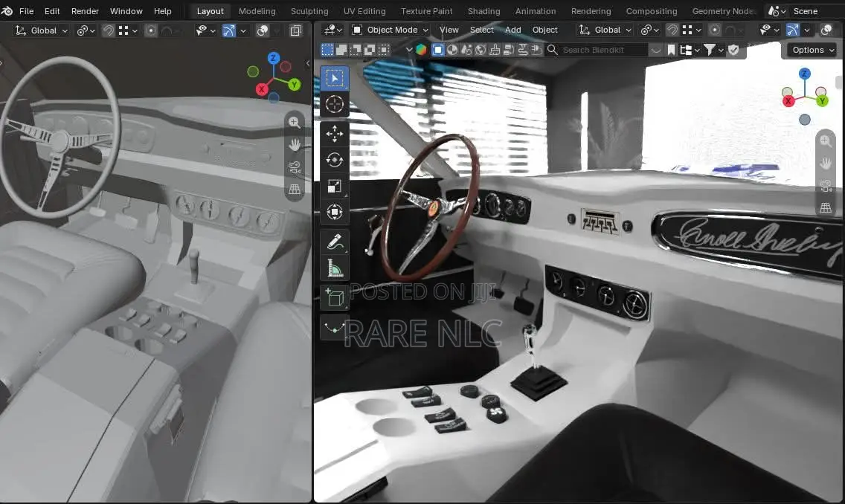Open Global orientation dropdown in right viewport
Screen dimensions: 845x504
point(605,30)
